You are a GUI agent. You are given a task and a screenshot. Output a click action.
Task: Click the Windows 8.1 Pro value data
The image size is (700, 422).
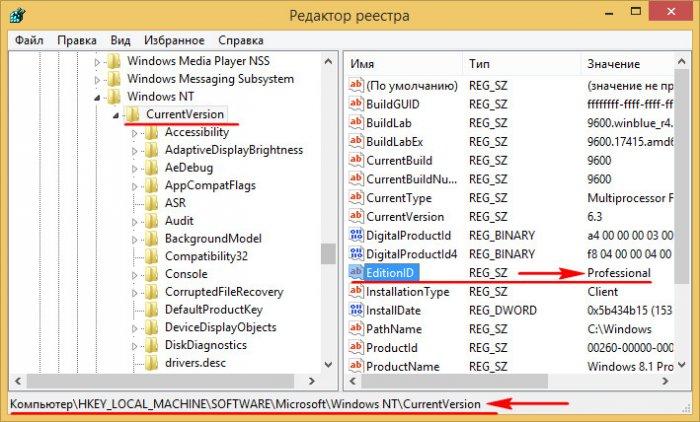pos(630,367)
